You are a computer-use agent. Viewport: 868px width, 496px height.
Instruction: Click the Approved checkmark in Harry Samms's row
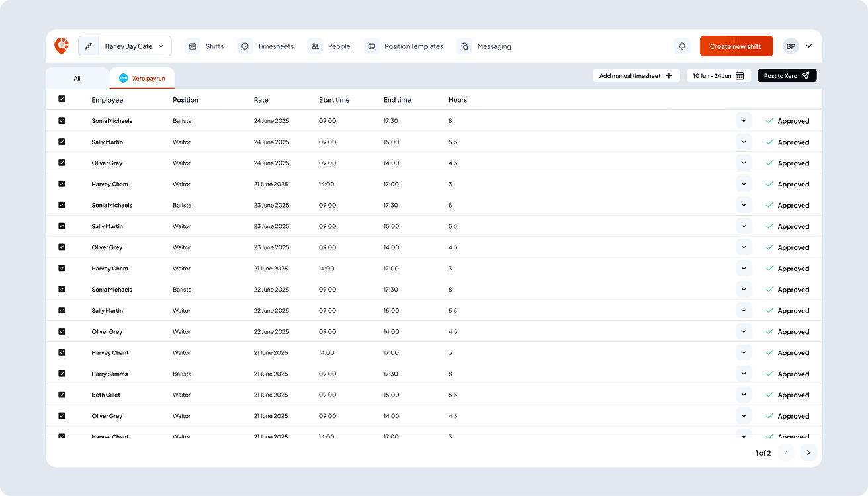tap(769, 374)
